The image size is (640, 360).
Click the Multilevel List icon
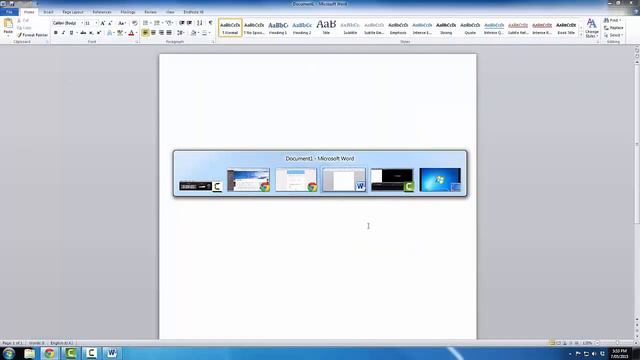[169, 23]
